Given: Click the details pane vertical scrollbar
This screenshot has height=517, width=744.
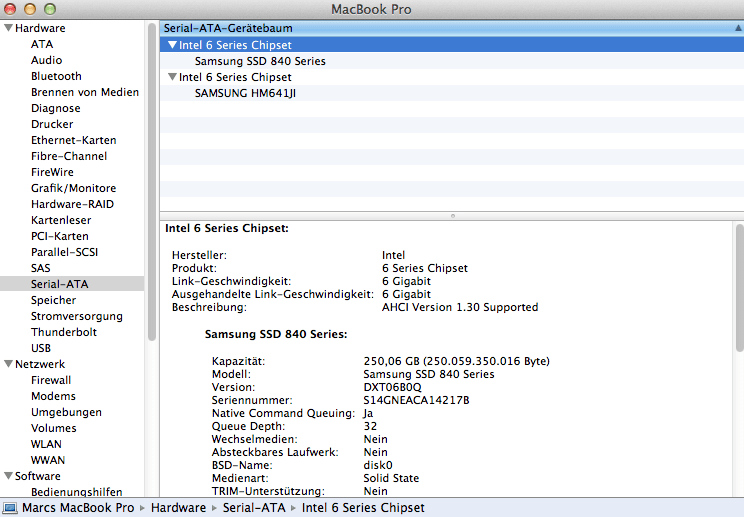Looking at the screenshot, I should (740, 288).
